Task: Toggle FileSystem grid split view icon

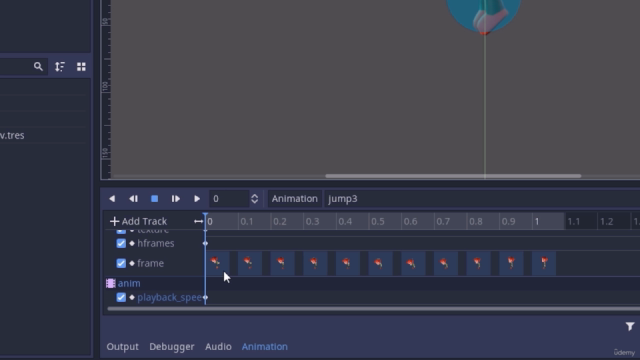Action: [81, 67]
